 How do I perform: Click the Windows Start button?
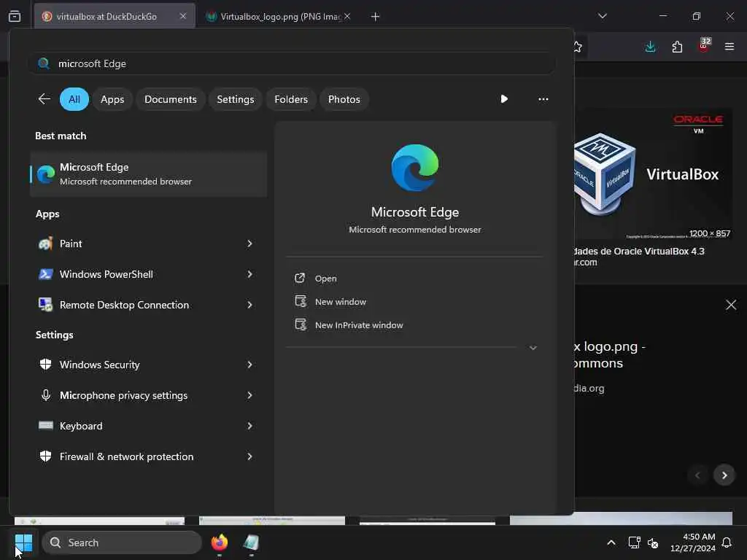click(23, 542)
